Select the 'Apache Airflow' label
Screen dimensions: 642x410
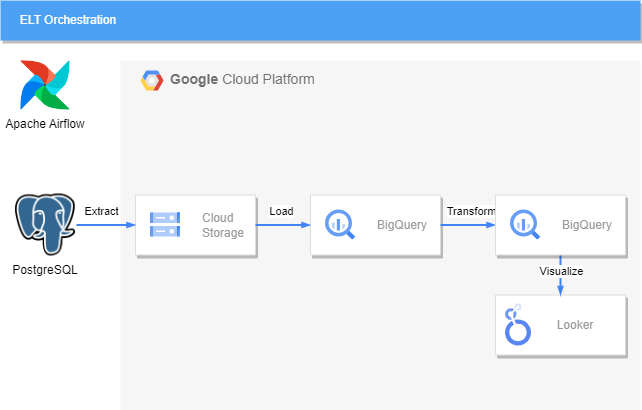(x=45, y=124)
